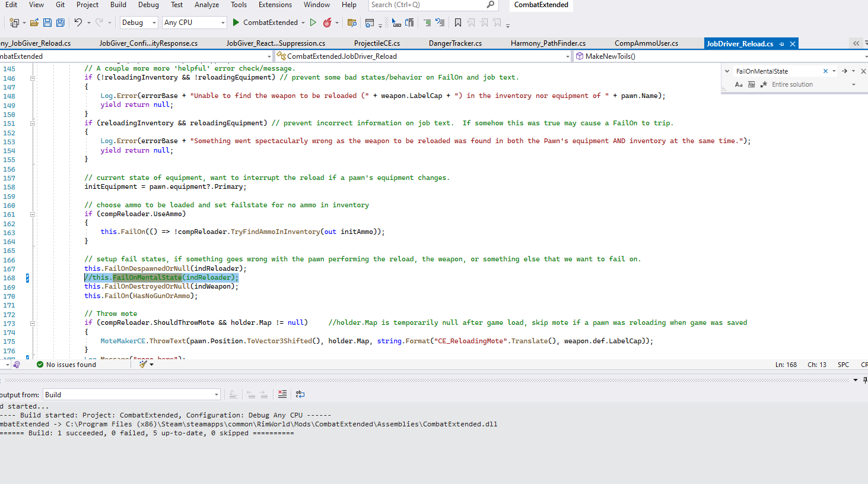Select the Start Debugging green play icon
This screenshot has width=868, height=484.
(x=234, y=22)
